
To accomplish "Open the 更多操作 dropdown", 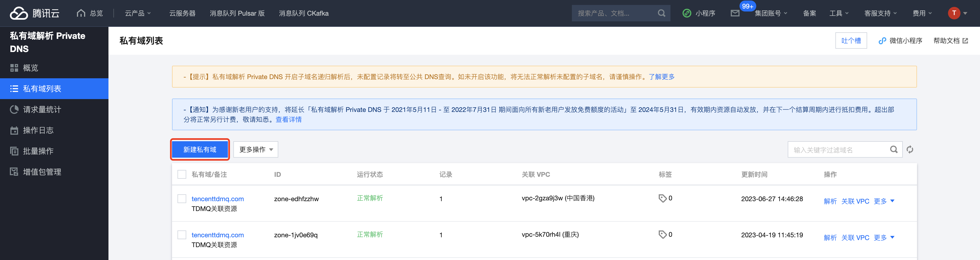I will coord(256,149).
